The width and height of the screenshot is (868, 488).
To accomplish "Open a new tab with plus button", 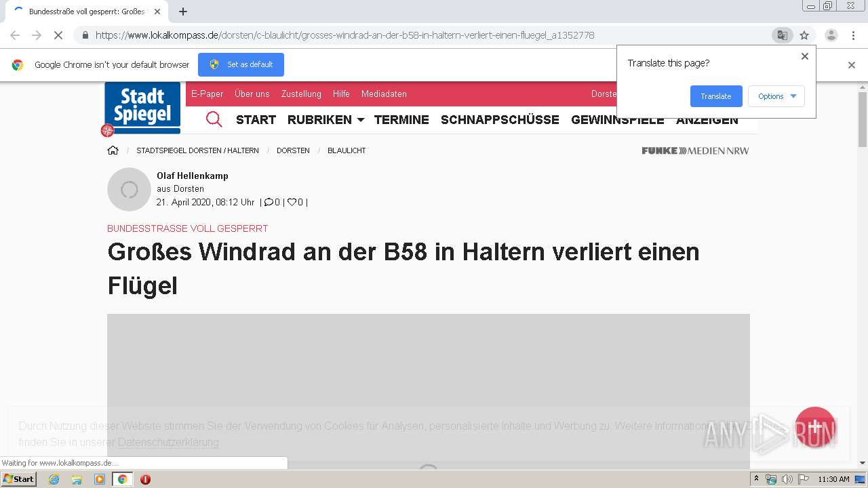I will tap(183, 12).
